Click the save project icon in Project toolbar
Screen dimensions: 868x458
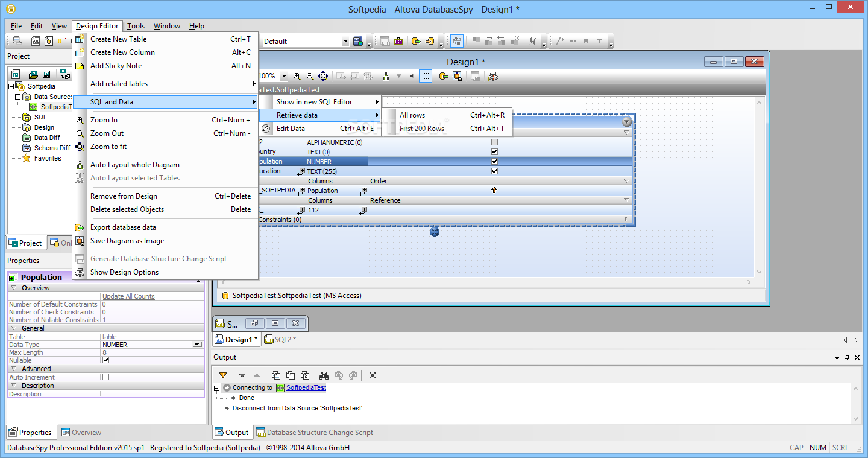click(x=46, y=74)
